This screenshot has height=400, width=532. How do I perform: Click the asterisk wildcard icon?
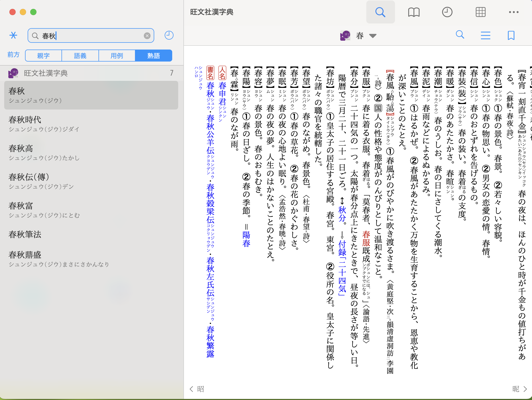(x=13, y=35)
